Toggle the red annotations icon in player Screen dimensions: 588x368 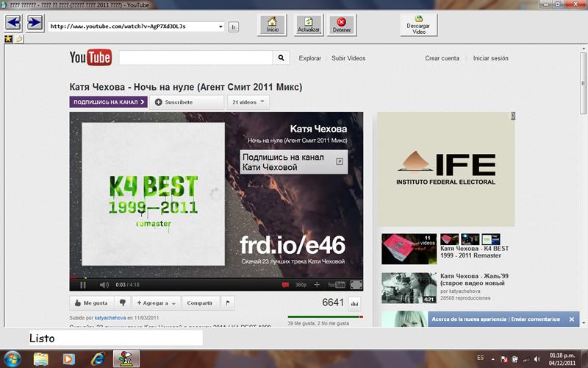pos(285,285)
